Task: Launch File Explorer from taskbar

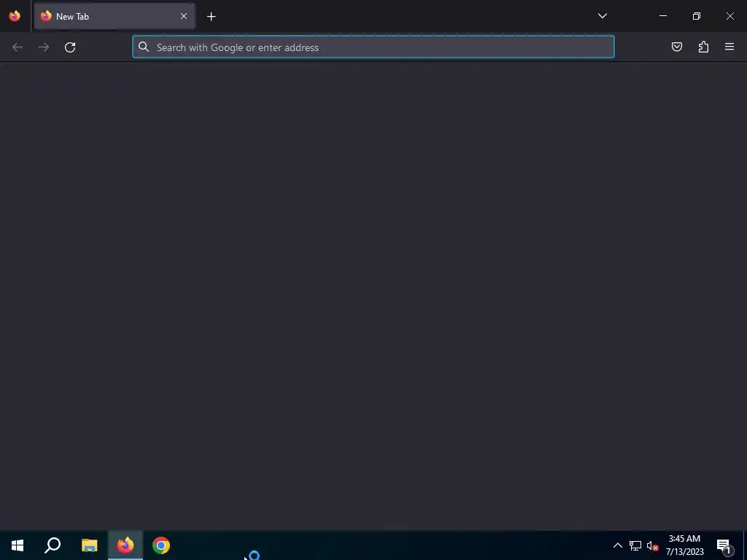Action: coord(89,545)
